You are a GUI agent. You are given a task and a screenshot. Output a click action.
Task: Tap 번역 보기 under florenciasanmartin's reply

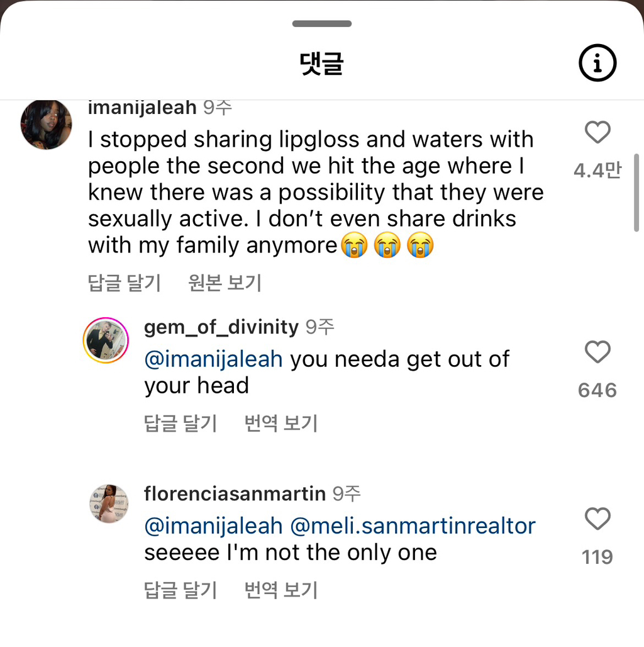(280, 590)
